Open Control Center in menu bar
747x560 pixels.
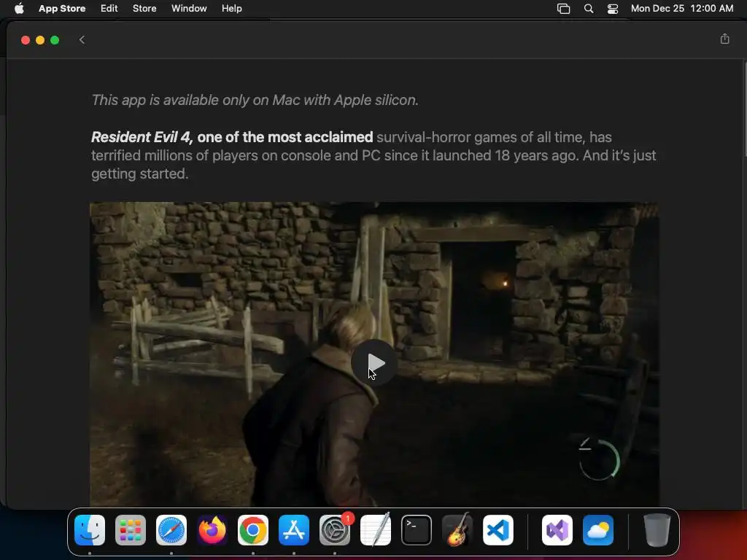click(613, 9)
